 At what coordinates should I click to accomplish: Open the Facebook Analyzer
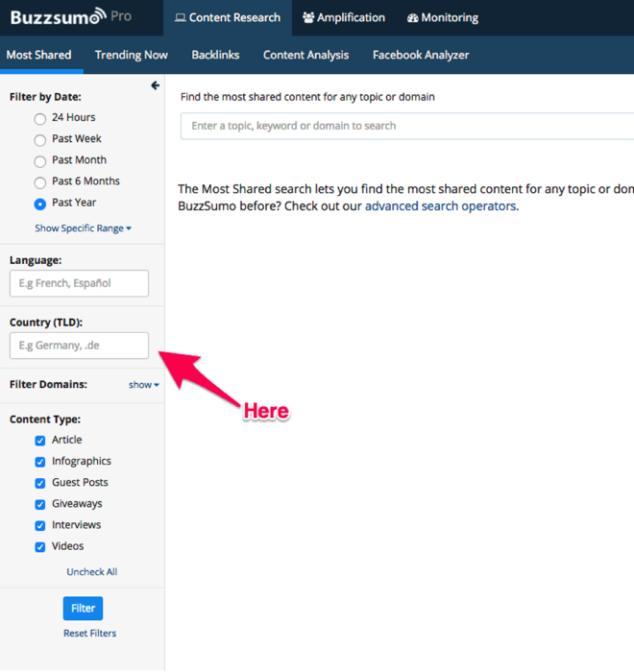[x=421, y=55]
